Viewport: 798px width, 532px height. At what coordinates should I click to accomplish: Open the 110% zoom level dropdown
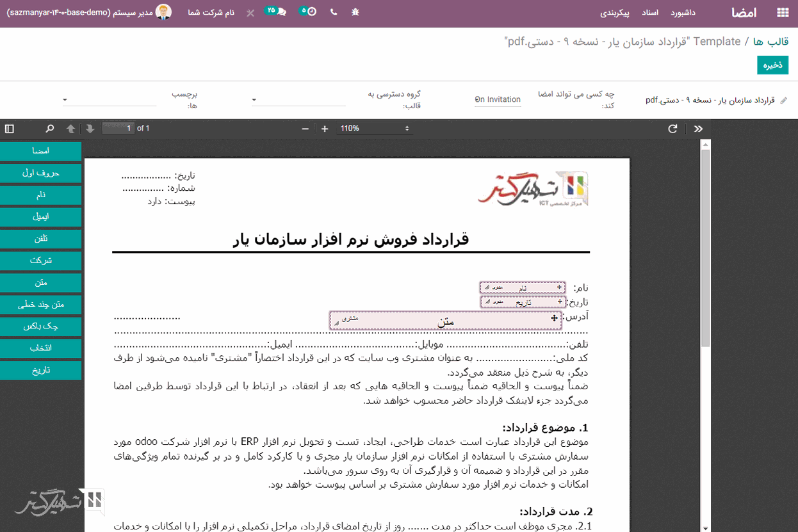(374, 129)
